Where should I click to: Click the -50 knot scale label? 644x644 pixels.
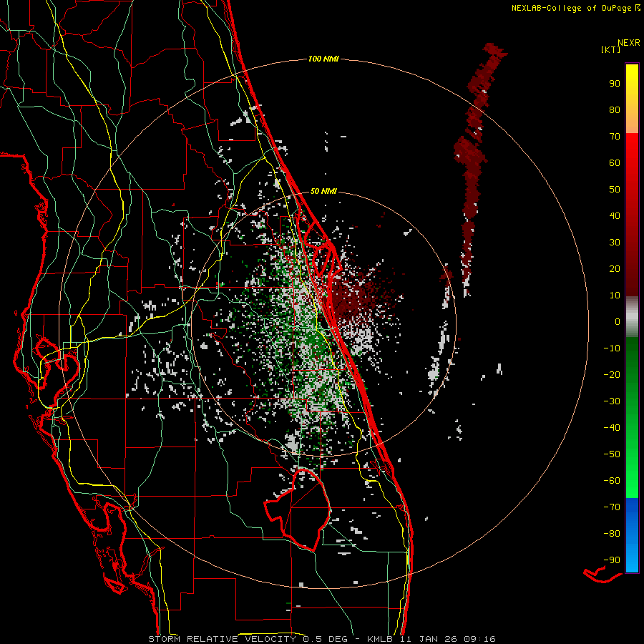[612, 454]
